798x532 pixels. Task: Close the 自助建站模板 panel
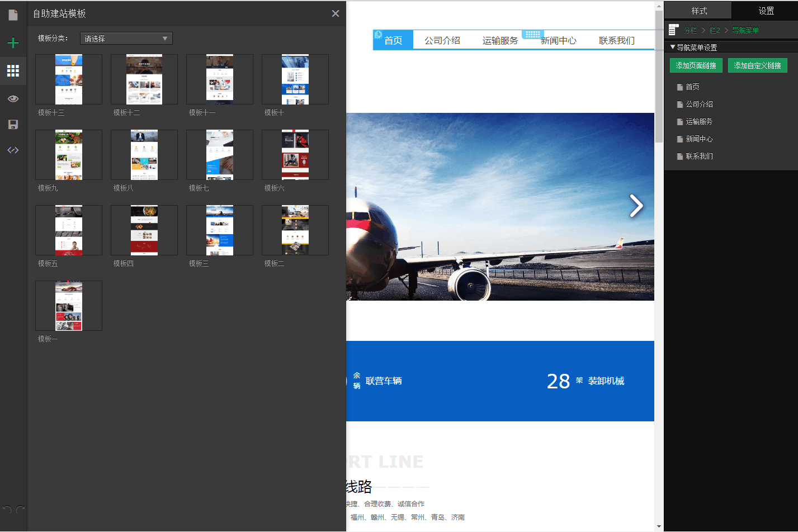click(x=336, y=13)
